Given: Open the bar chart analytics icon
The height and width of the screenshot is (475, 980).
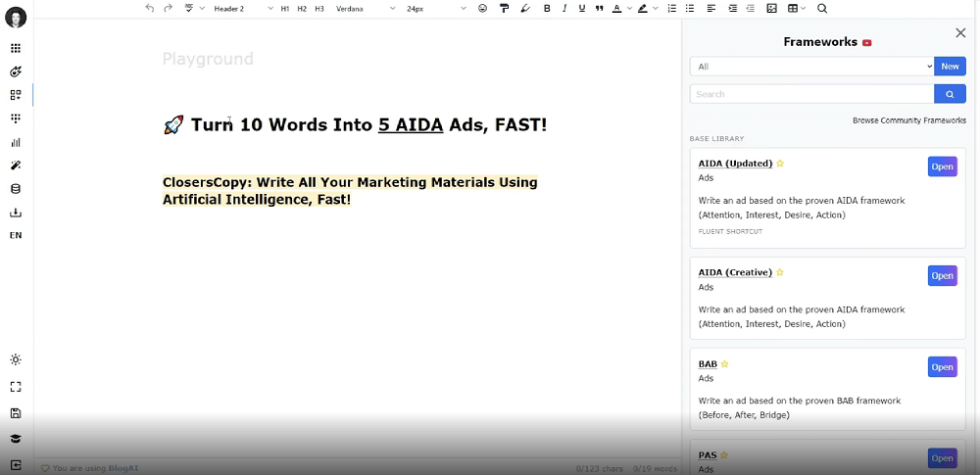Looking at the screenshot, I should click(x=16, y=142).
